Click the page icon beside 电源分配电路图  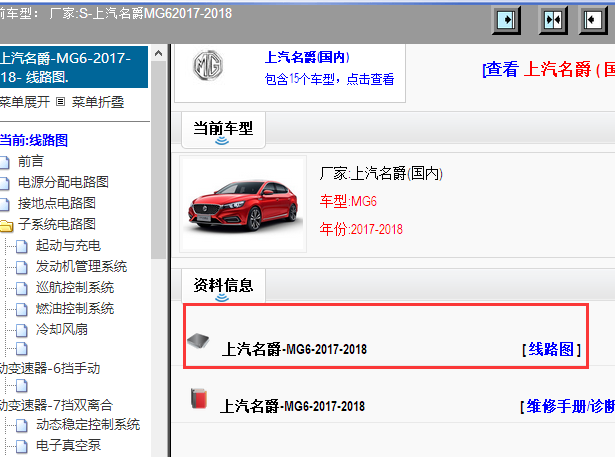(x=4, y=183)
